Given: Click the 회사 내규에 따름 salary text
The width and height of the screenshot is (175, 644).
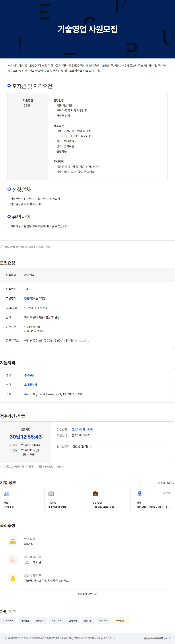Looking at the screenshot, I should pos(42,317).
